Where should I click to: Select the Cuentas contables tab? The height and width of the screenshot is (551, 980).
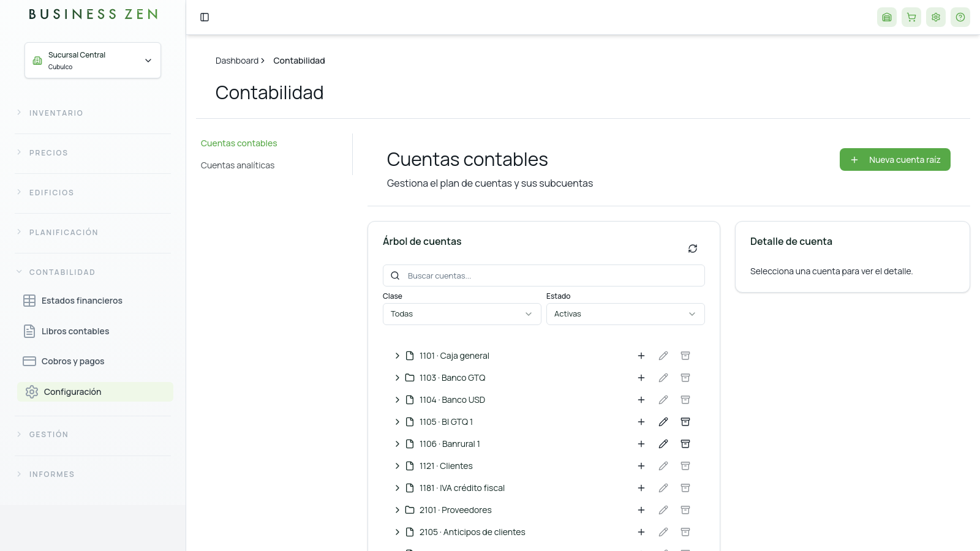point(239,143)
